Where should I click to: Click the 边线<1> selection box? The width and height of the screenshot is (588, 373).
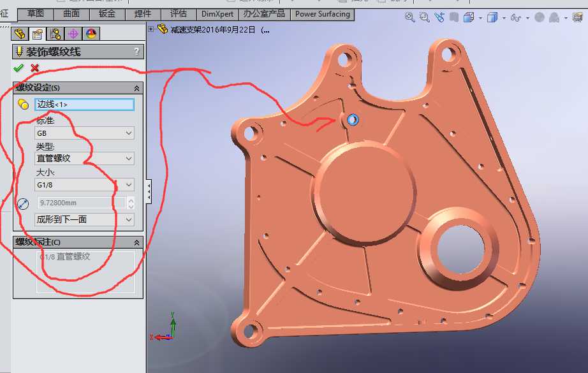(x=84, y=104)
